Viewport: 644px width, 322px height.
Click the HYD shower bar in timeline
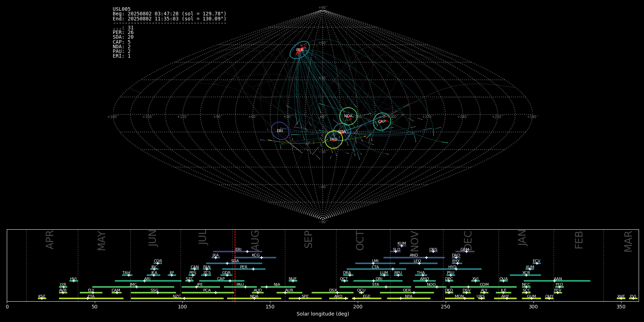click(x=453, y=269)
